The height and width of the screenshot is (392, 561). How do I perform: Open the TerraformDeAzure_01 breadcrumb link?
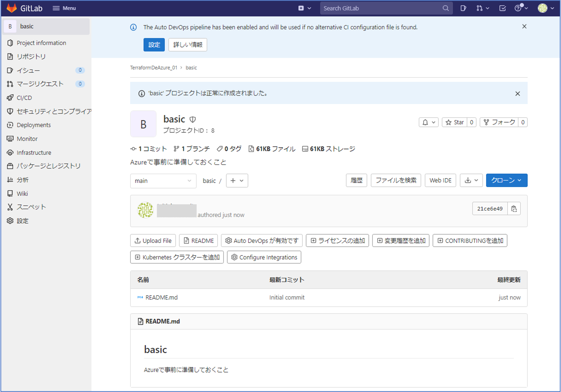154,68
